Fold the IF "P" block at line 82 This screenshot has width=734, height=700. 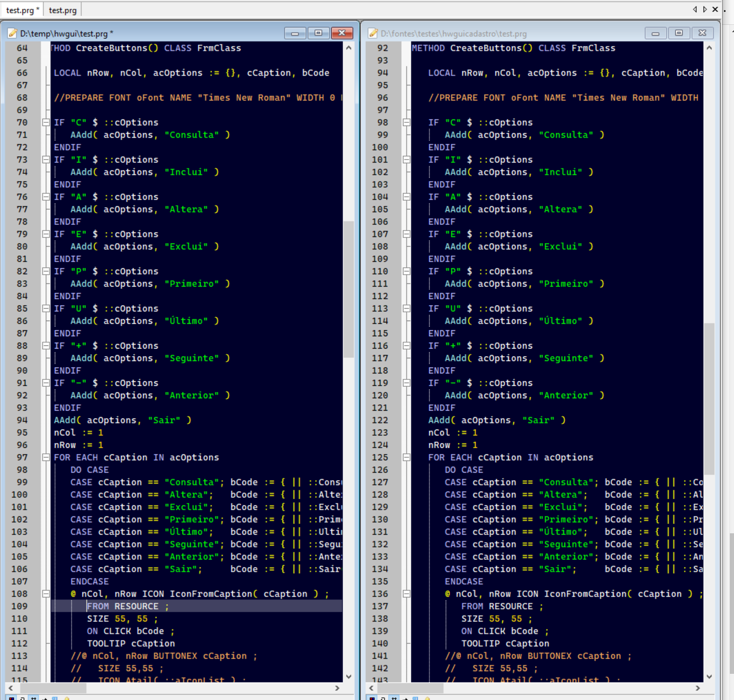point(46,271)
